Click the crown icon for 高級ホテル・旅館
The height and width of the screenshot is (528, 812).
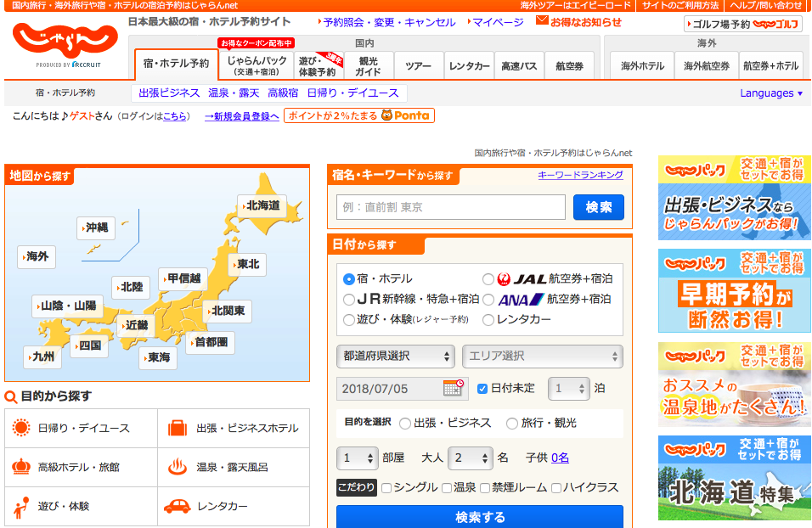coord(21,466)
